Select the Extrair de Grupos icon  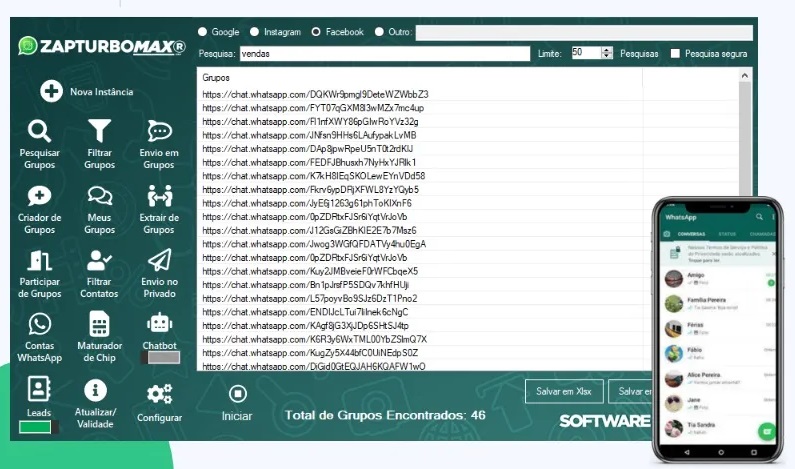(159, 197)
